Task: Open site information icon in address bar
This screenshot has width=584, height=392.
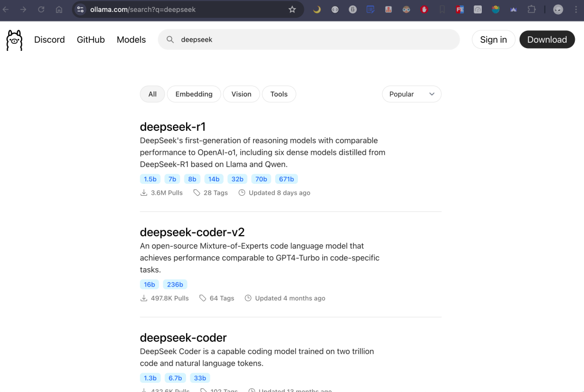Action: (x=81, y=10)
